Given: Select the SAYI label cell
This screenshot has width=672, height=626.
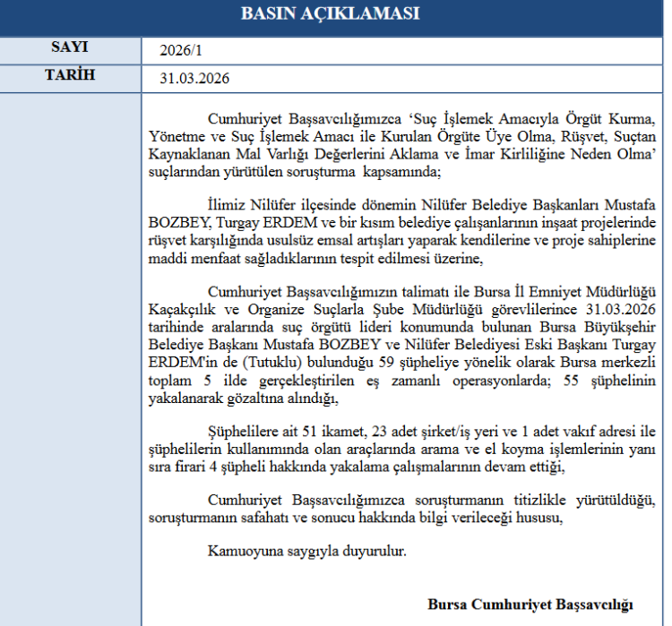Looking at the screenshot, I should [70, 48].
